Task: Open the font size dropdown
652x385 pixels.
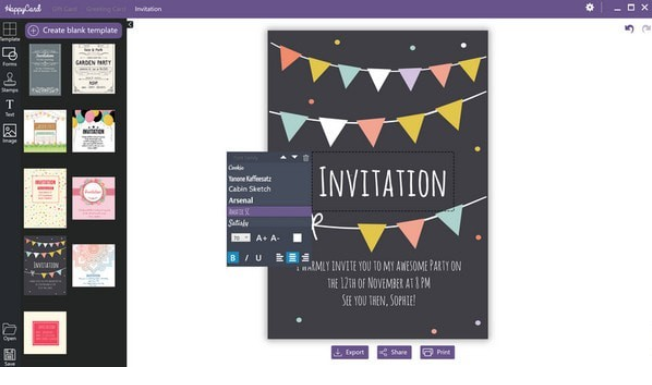Action: pyautogui.click(x=240, y=237)
